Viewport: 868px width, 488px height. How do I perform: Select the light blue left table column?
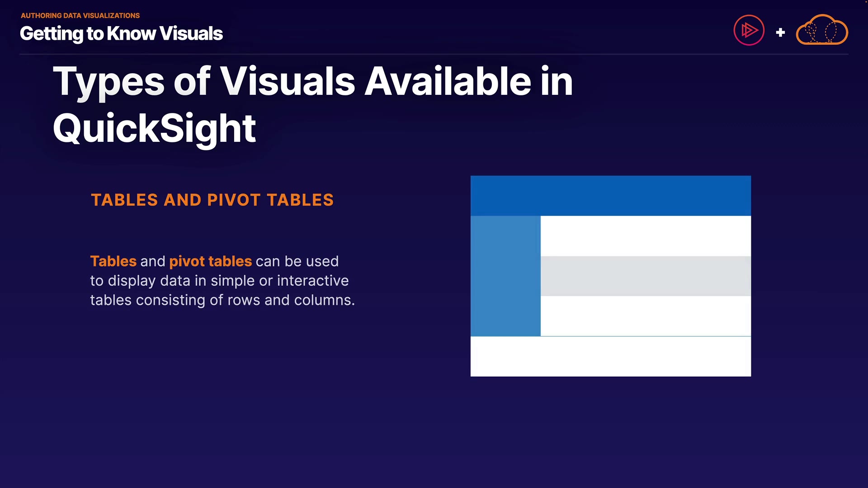coord(505,276)
